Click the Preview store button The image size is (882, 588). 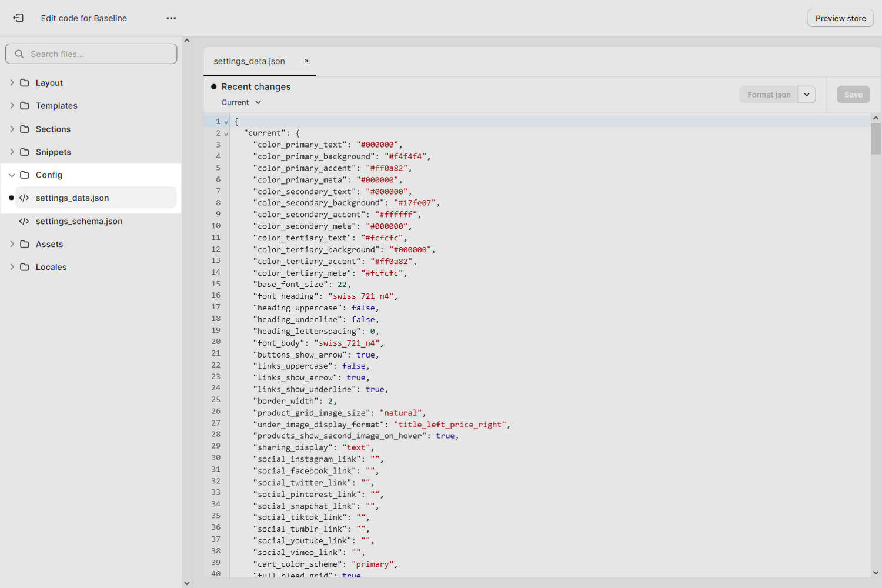[x=840, y=18]
